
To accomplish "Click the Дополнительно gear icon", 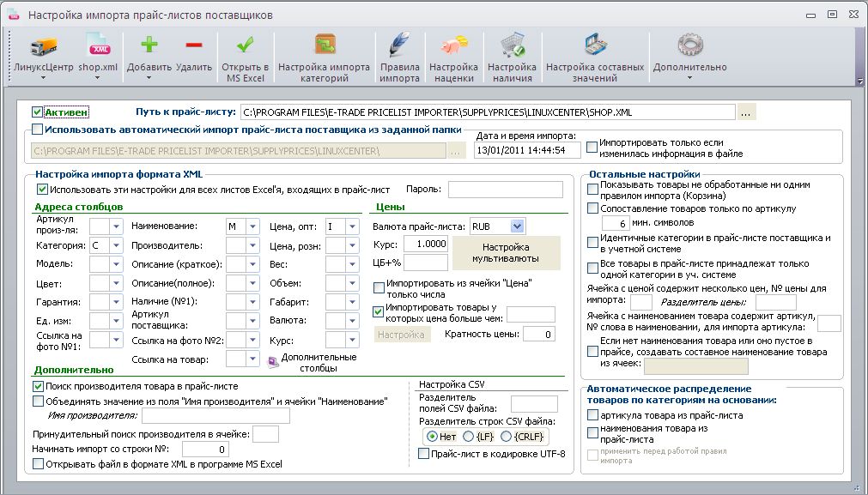I will 689,45.
